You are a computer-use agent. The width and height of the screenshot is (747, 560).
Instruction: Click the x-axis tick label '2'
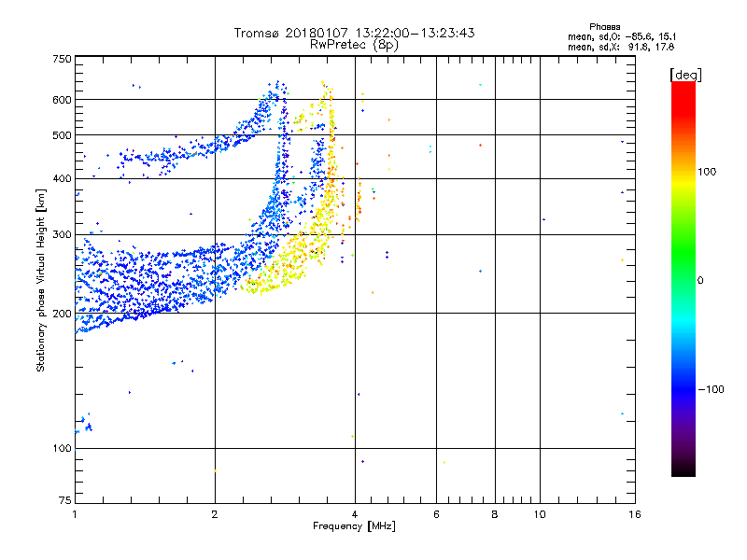pyautogui.click(x=215, y=514)
